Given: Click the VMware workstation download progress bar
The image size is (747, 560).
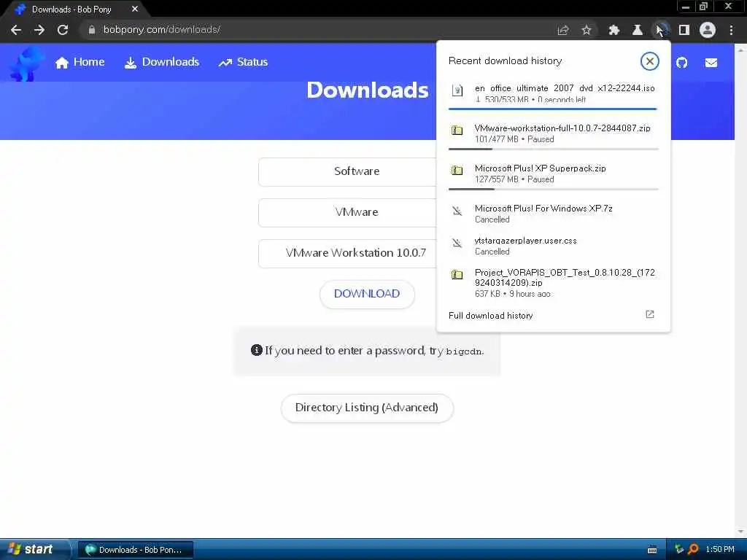Looking at the screenshot, I should tap(554, 149).
